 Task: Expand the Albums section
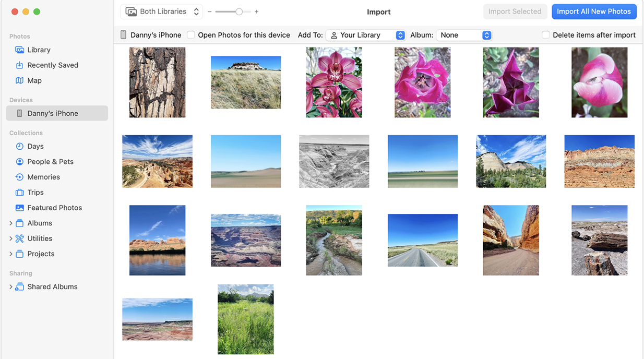[x=10, y=223]
